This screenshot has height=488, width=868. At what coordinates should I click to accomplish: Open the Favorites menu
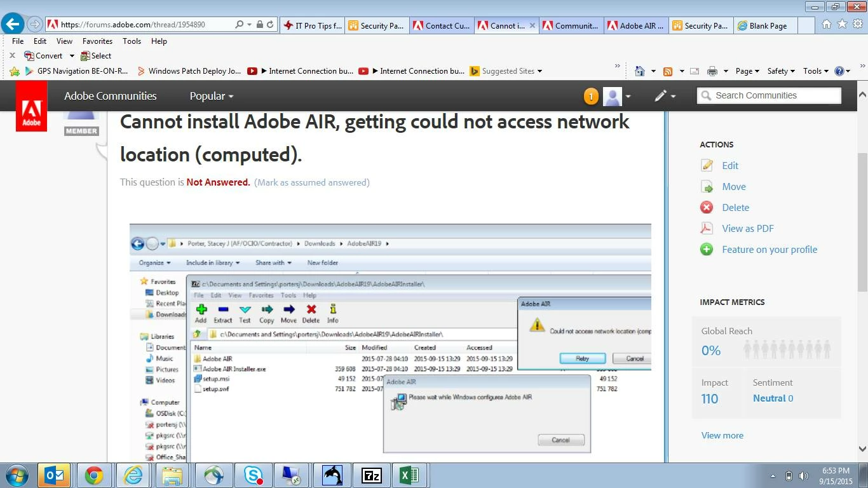pyautogui.click(x=97, y=41)
